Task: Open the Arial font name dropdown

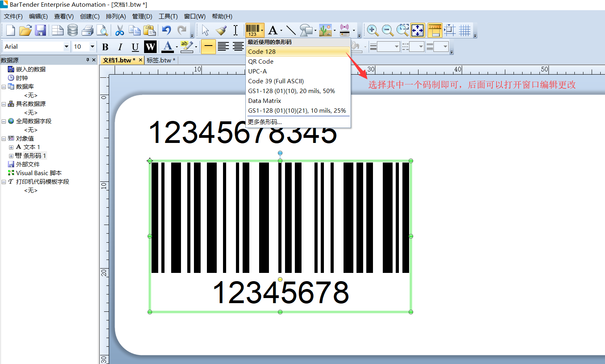Action: [66, 47]
